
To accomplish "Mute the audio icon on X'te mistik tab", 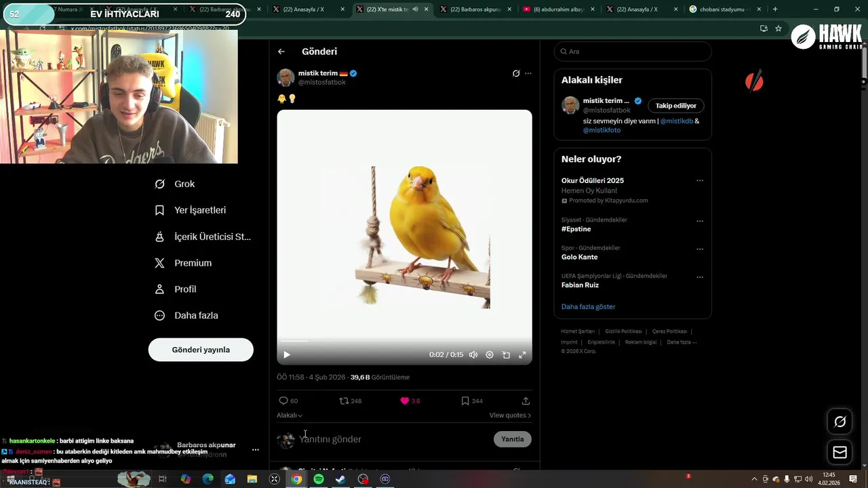I will (x=415, y=9).
